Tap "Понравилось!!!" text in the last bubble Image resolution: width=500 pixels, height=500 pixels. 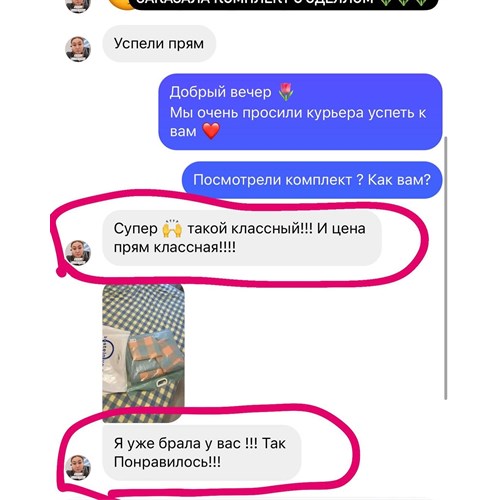pyautogui.click(x=167, y=462)
